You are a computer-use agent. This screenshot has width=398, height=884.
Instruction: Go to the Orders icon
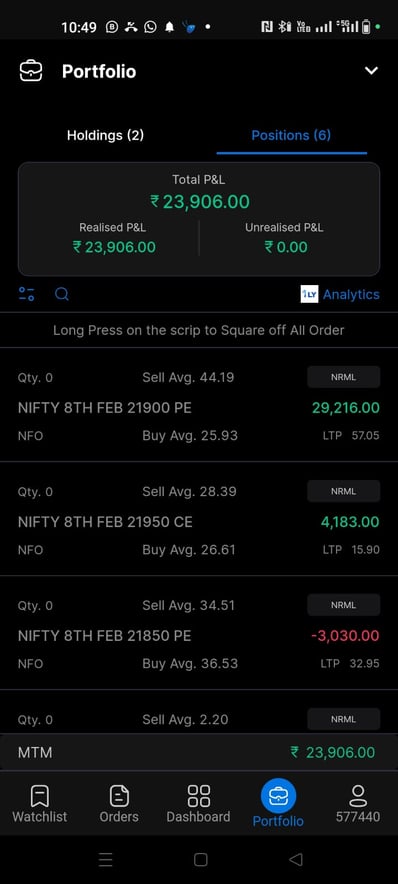119,795
